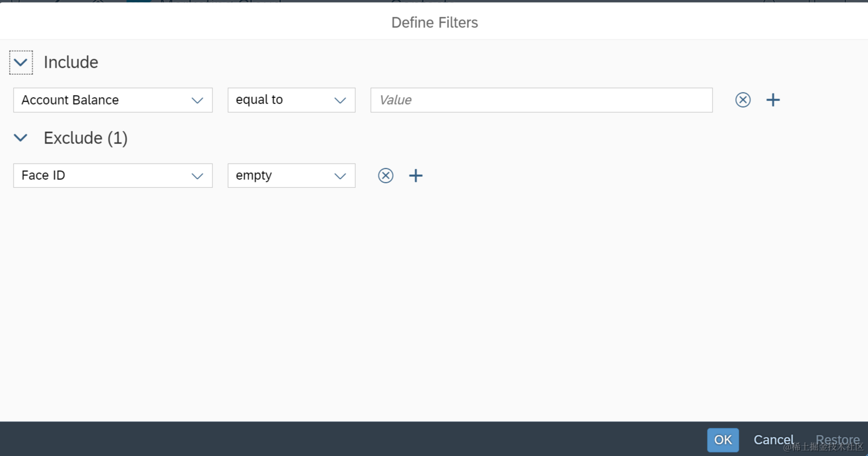Open the Account Balance field dropdown
The width and height of the screenshot is (868, 456).
pyautogui.click(x=197, y=100)
